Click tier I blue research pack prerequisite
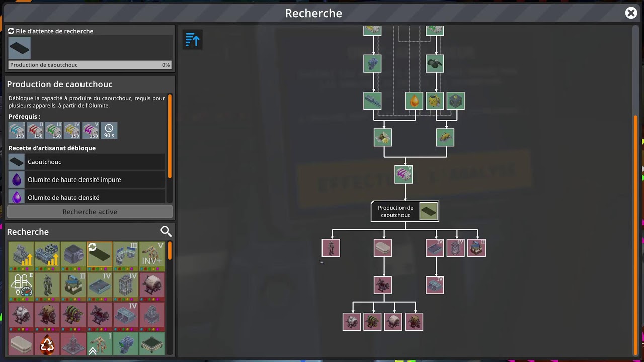 (17, 131)
